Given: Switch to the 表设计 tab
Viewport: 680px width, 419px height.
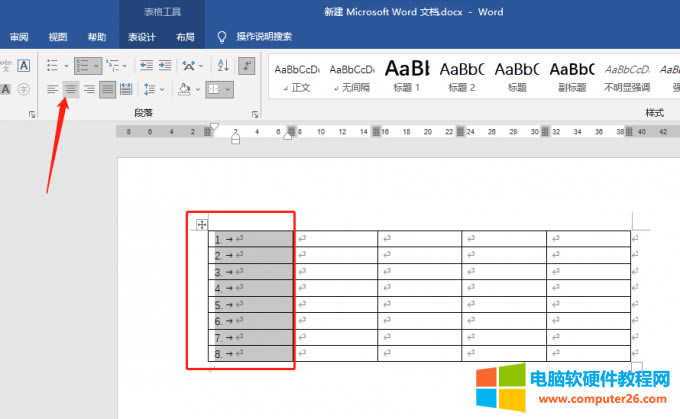Looking at the screenshot, I should click(141, 37).
